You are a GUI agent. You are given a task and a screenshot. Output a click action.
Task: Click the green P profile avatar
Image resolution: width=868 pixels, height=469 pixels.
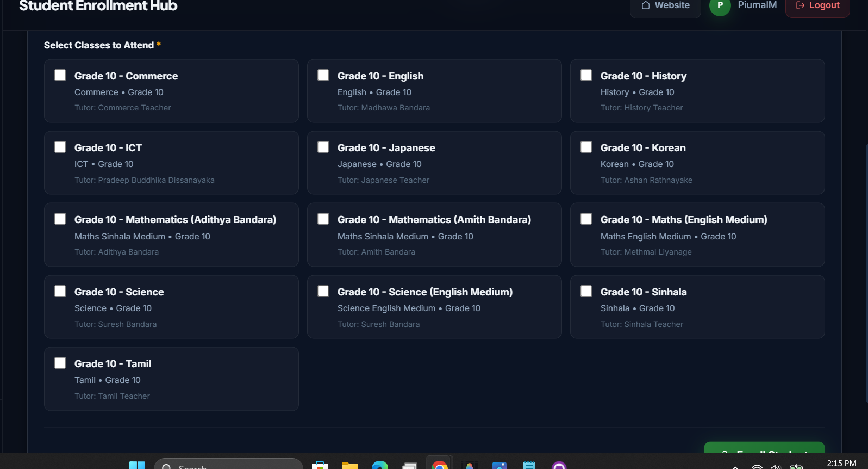720,5
